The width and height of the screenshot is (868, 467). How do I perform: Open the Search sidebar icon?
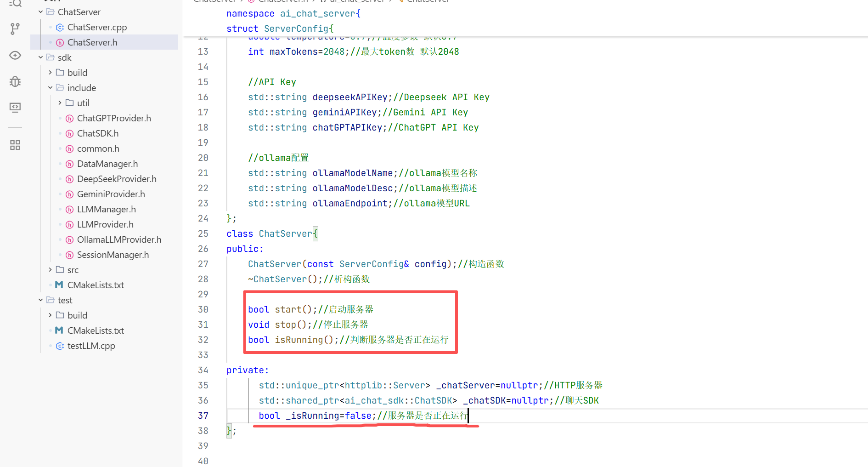15,4
